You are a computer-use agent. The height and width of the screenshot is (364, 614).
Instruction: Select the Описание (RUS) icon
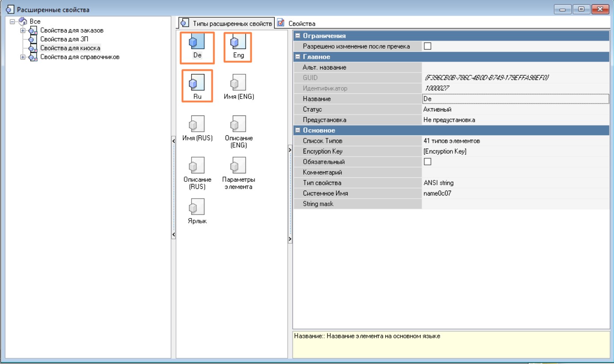[197, 165]
